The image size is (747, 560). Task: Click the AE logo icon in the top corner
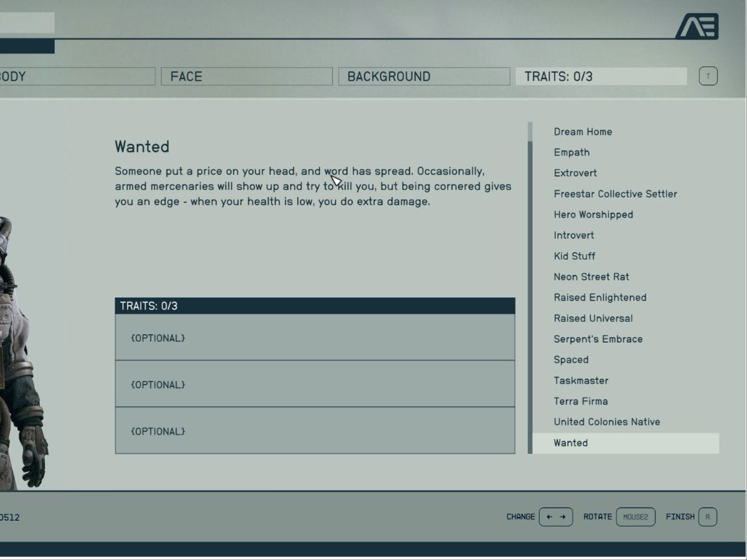(x=697, y=26)
